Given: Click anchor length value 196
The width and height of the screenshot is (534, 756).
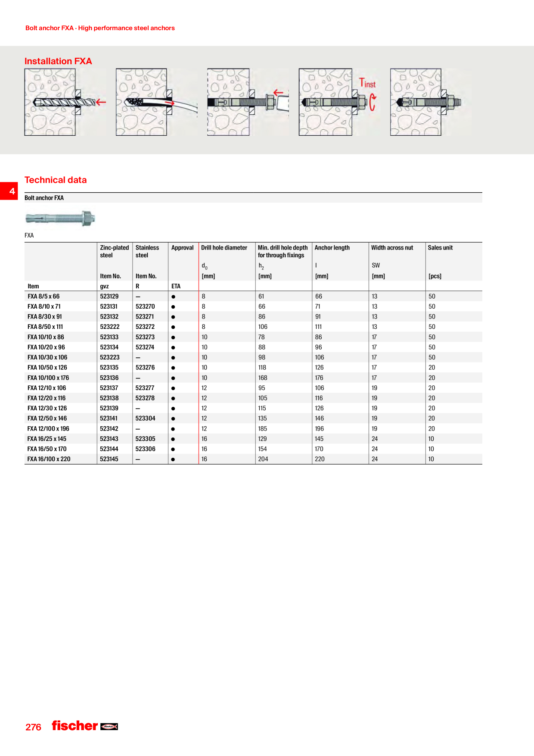Looking at the screenshot, I should point(320,429).
